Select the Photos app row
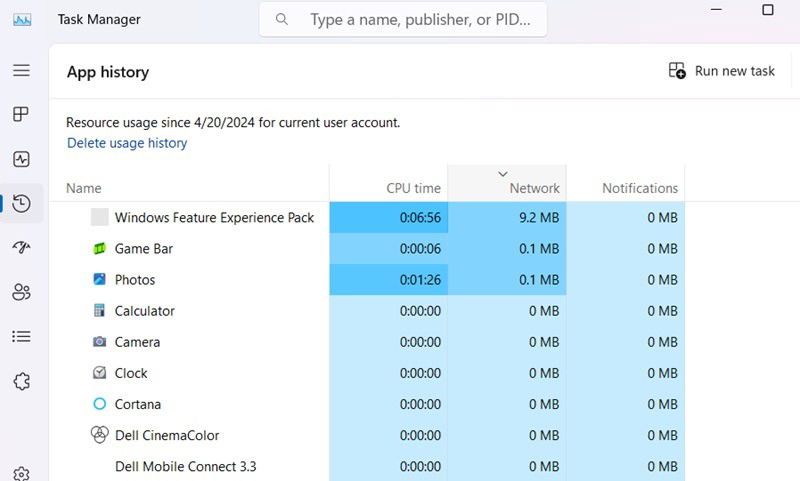The width and height of the screenshot is (800, 481). [135, 280]
